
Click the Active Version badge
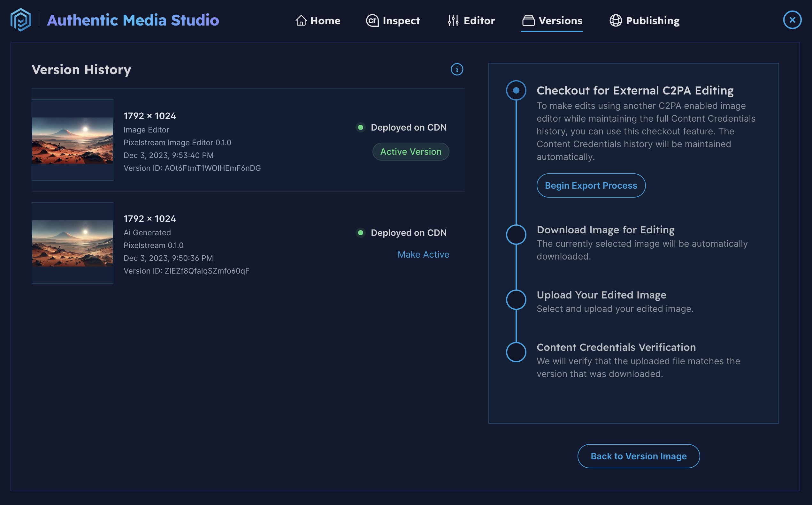tap(410, 152)
